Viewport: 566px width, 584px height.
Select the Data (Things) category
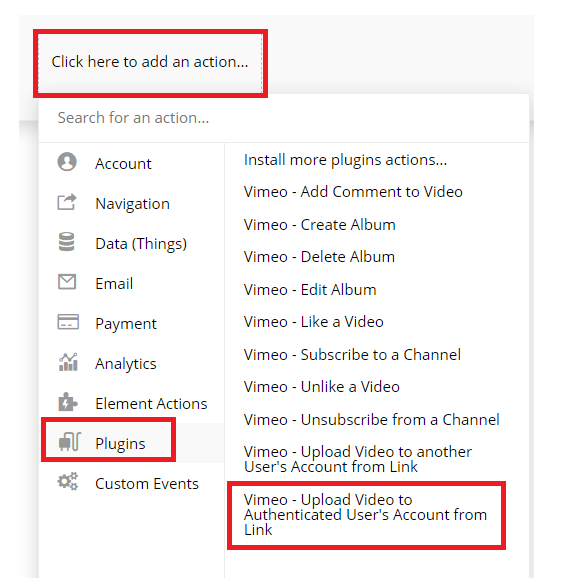coord(132,244)
